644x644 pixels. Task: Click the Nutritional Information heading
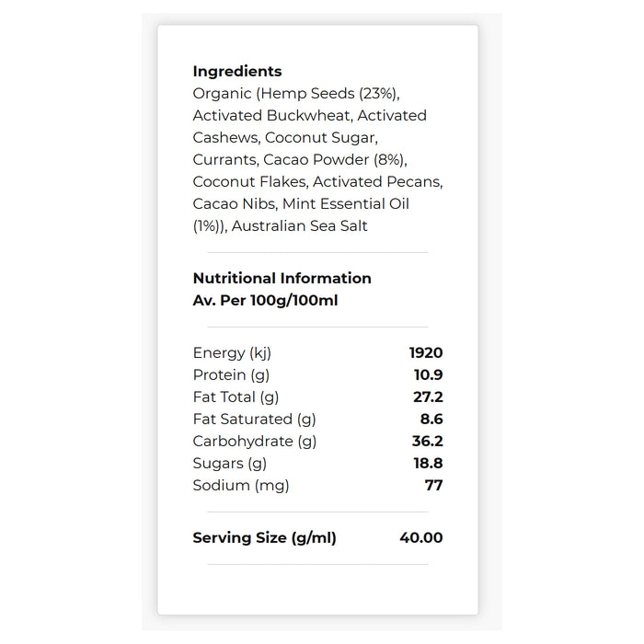point(282,279)
